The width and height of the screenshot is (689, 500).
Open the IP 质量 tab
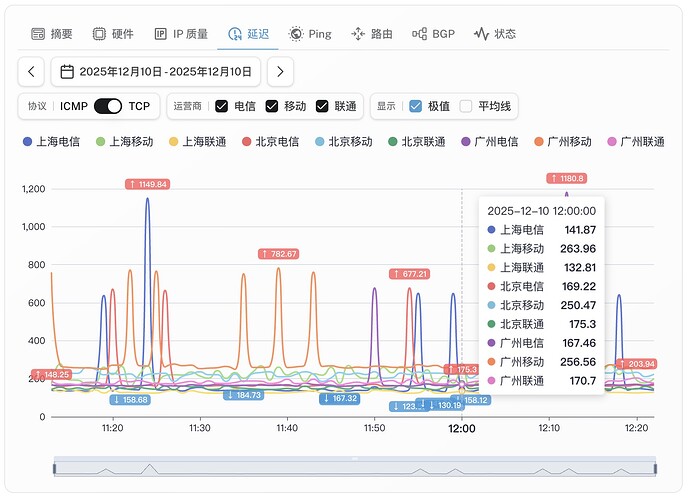[x=181, y=34]
